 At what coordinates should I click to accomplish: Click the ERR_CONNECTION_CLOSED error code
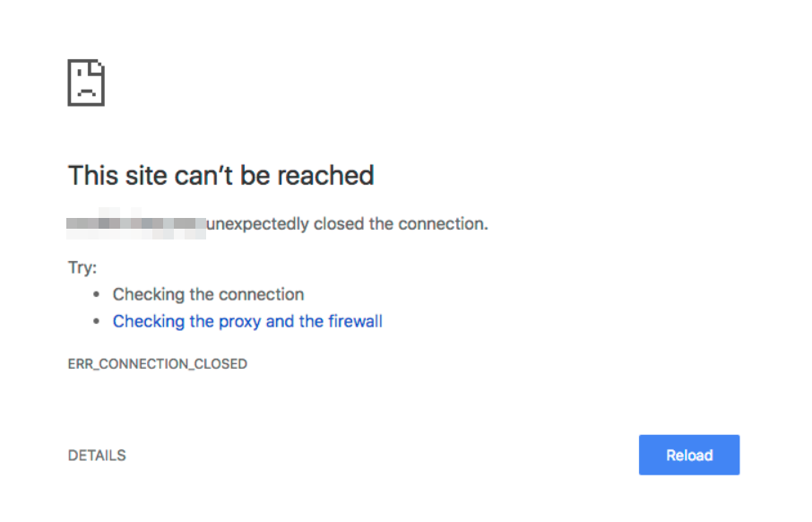(158, 364)
